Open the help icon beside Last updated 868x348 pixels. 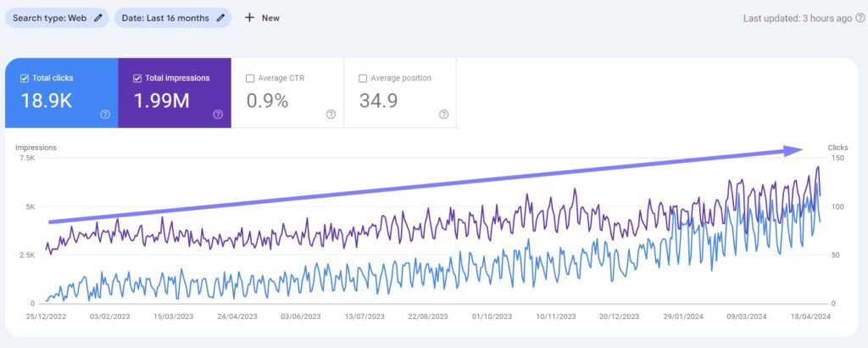click(860, 18)
